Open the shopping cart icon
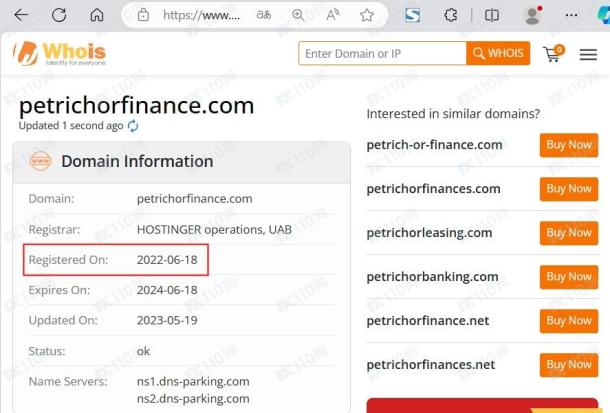This screenshot has width=610, height=413. pyautogui.click(x=553, y=54)
